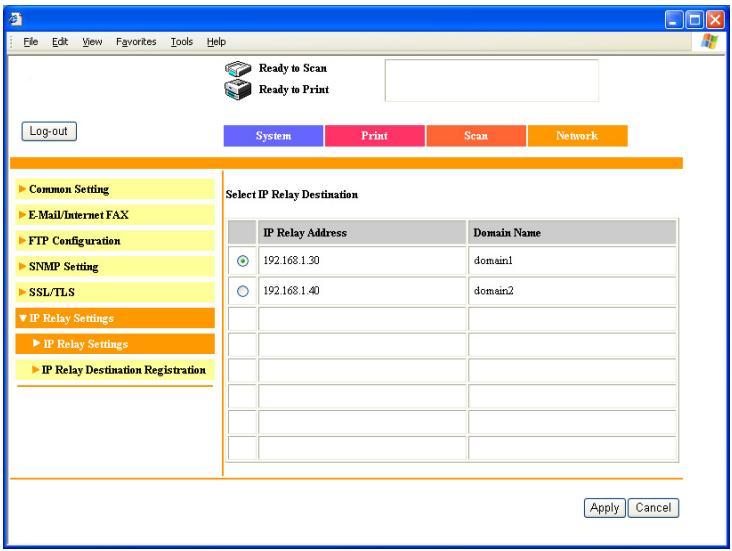Switch to the Network tab
Viewport: 732px width, 551px height.
coord(577,135)
